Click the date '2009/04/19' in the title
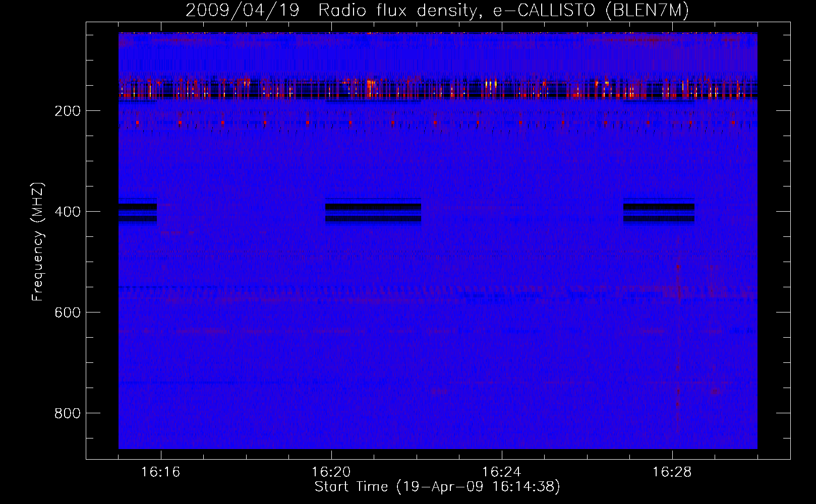The width and height of the screenshot is (816, 504). click(243, 10)
